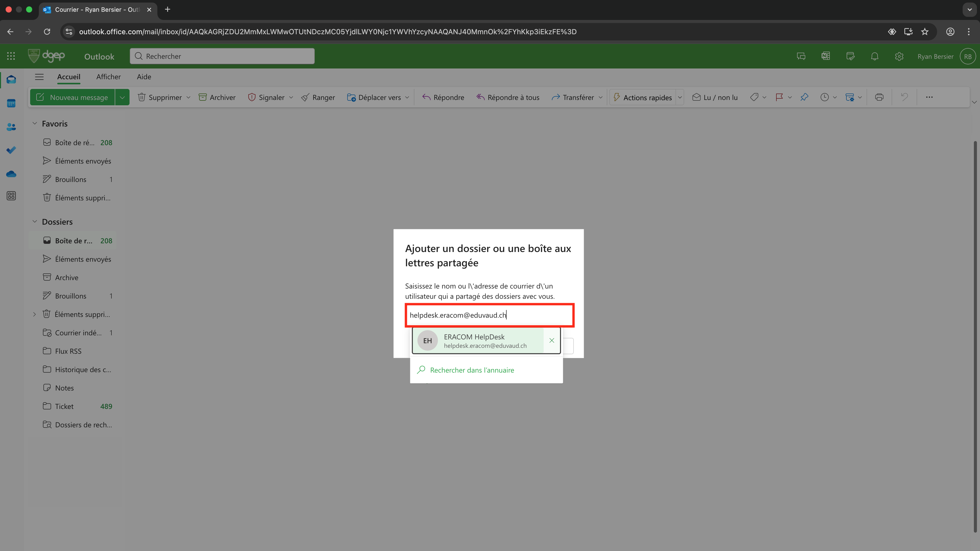The image size is (980, 551).
Task: Expand the Nouveau message dropdown arrow
Action: pyautogui.click(x=122, y=97)
